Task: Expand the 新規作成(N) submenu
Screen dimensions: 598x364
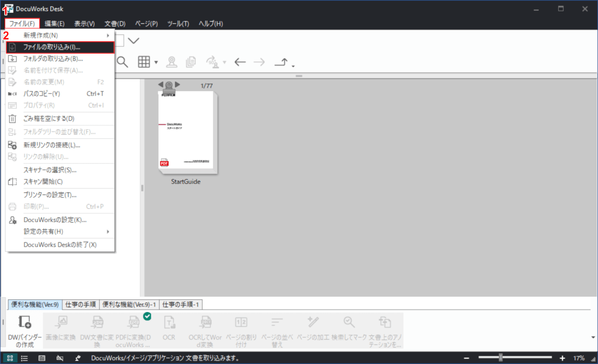Action: tap(60, 35)
